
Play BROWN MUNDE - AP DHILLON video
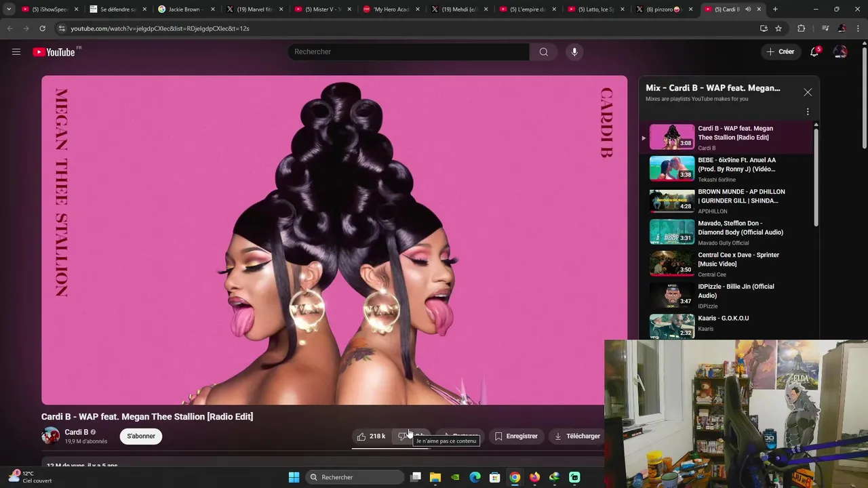point(726,201)
